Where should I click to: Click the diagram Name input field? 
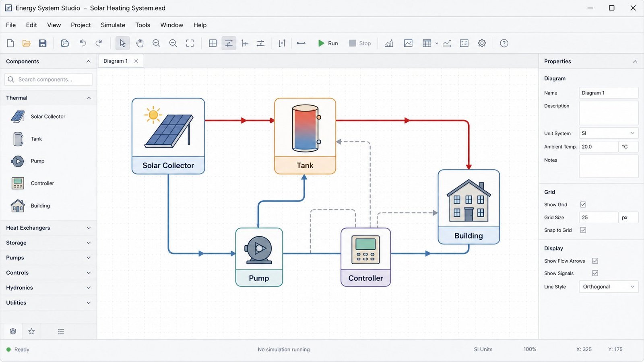609,93
